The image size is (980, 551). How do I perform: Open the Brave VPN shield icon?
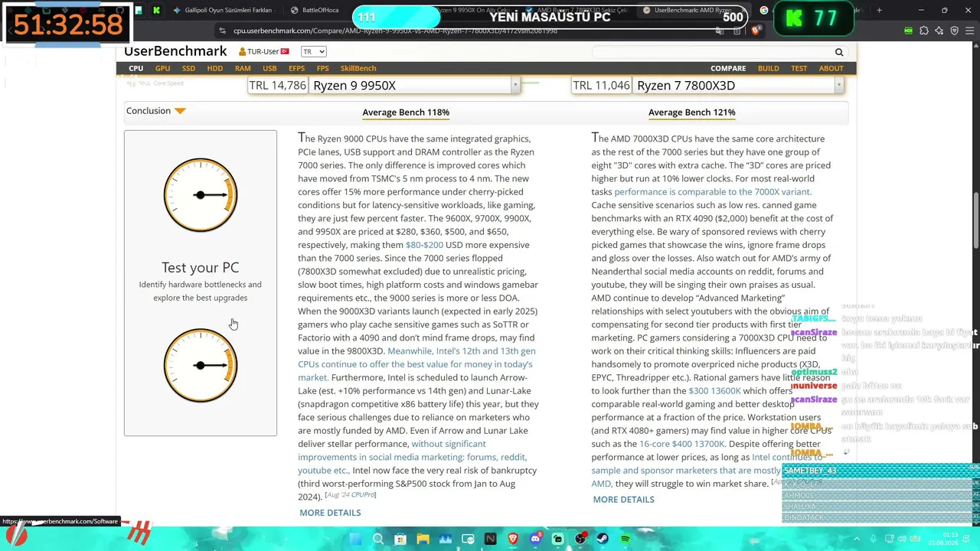click(x=954, y=31)
